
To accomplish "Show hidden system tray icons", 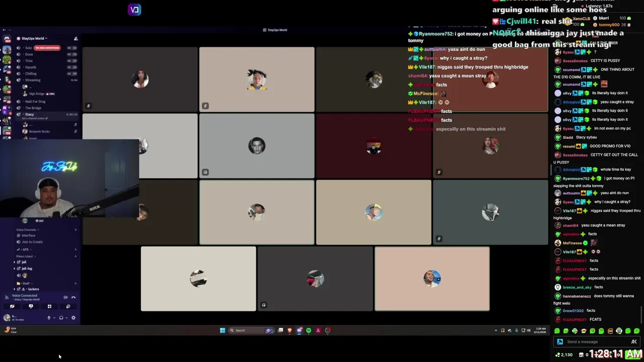I will coord(496,330).
